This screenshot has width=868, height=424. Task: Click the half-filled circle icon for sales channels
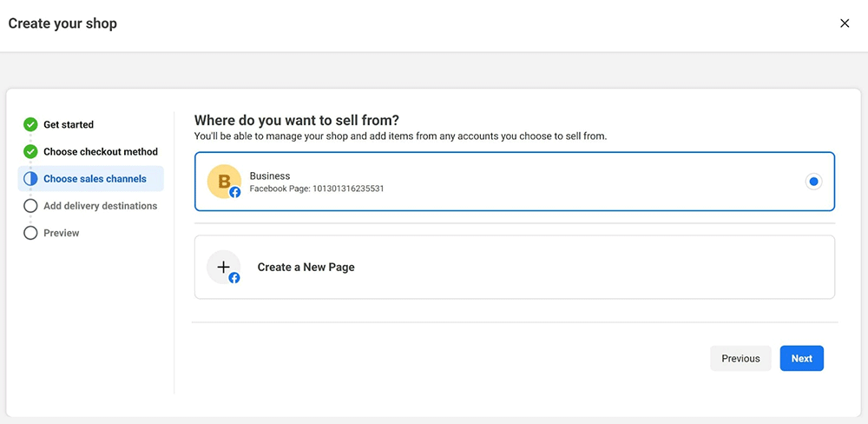pos(30,179)
